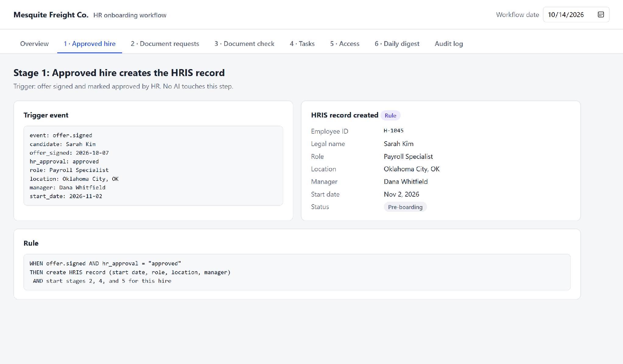Click the start_date: 2026-11-02 line
Screen dimensions: 623x364
coord(66,196)
